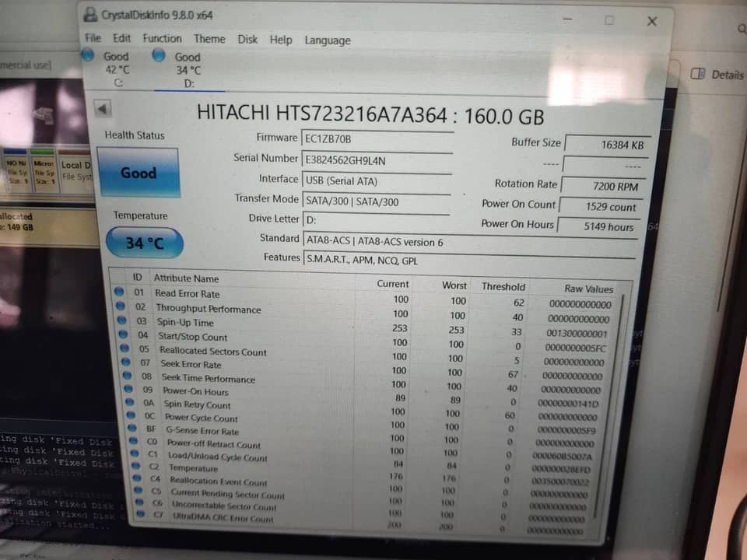Click the Power On Count value 1529 count

(601, 207)
